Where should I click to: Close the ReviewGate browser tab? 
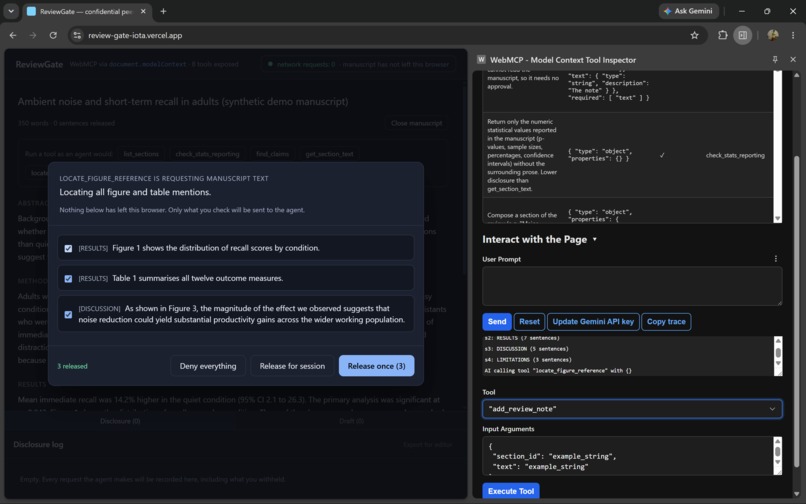click(x=143, y=11)
